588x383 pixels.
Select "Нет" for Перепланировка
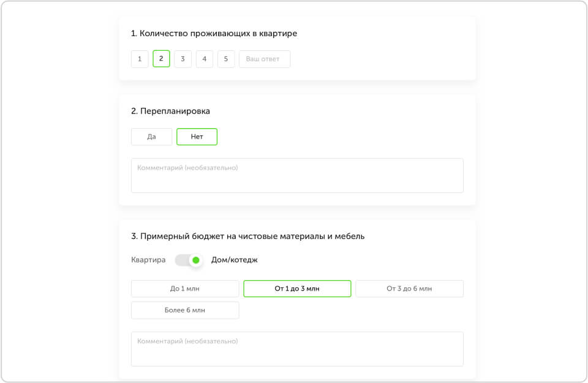pyautogui.click(x=197, y=137)
